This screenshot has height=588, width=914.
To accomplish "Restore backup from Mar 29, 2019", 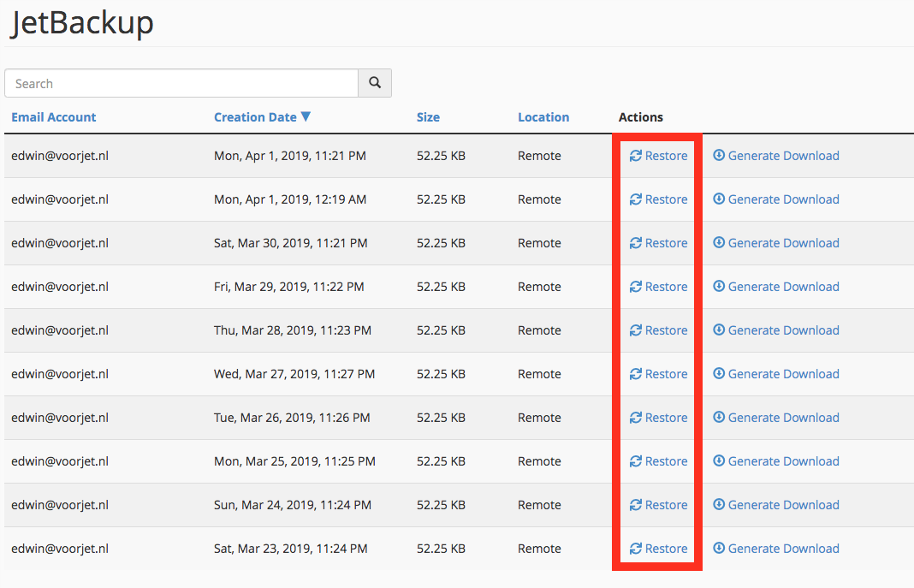I will click(x=659, y=287).
